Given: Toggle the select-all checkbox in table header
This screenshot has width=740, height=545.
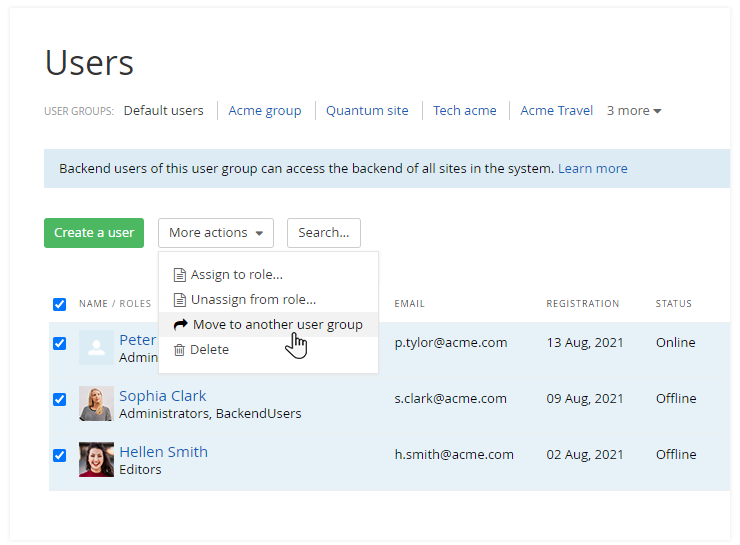Looking at the screenshot, I should (x=59, y=304).
